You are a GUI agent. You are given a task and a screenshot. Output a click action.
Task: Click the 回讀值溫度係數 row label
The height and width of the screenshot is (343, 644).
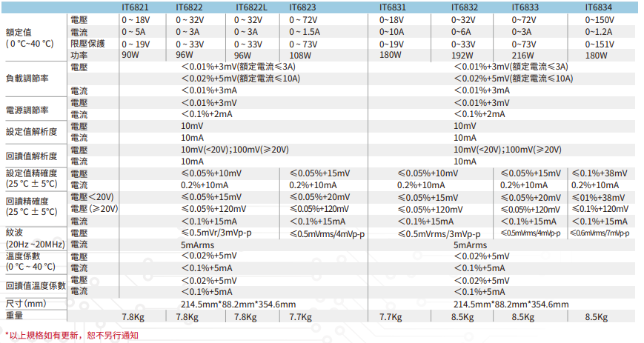point(36,285)
